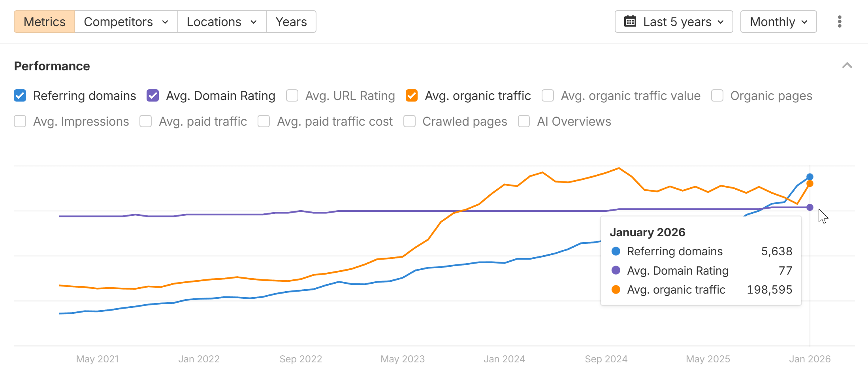The width and height of the screenshot is (868, 375).
Task: Enable the Avg. URL Rating checkbox
Action: click(x=292, y=96)
